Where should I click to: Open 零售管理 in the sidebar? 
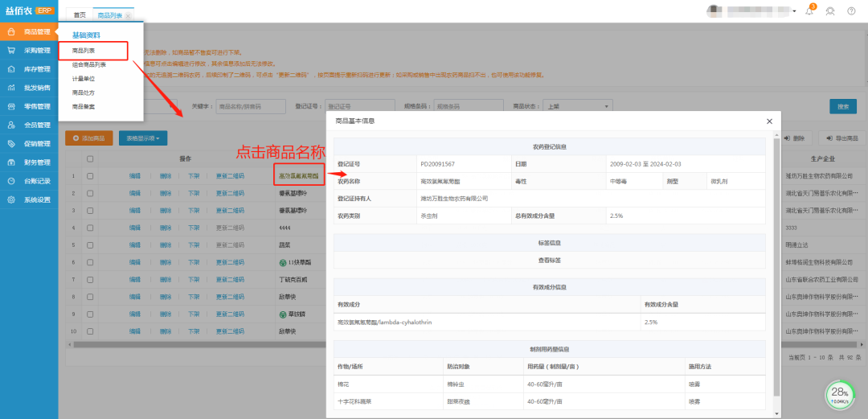point(29,106)
